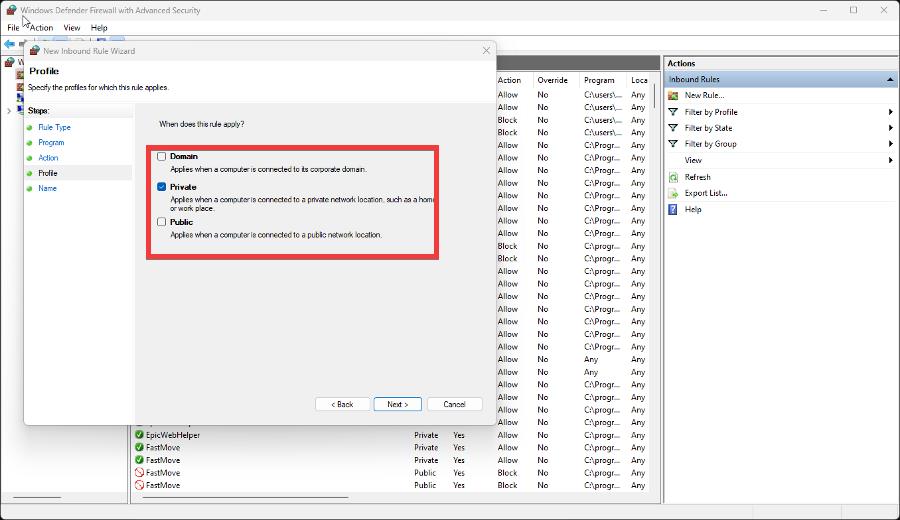The height and width of the screenshot is (520, 900).
Task: Click the Filter by Group funnel icon
Action: [673, 144]
